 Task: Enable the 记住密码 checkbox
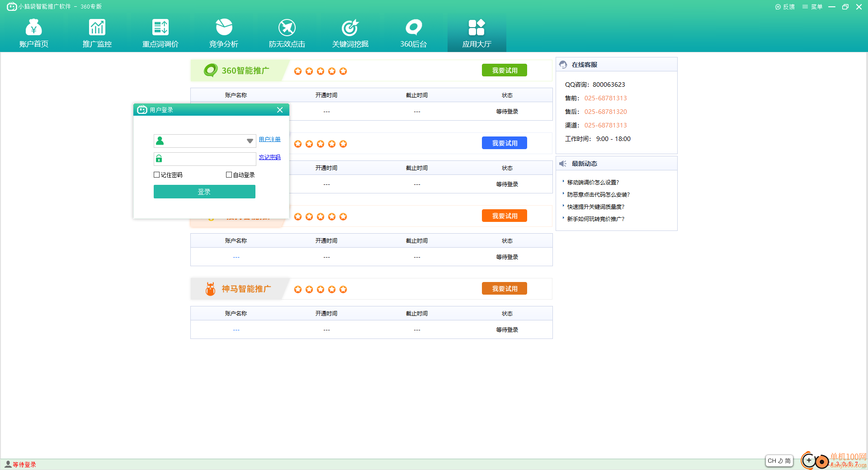tap(156, 175)
